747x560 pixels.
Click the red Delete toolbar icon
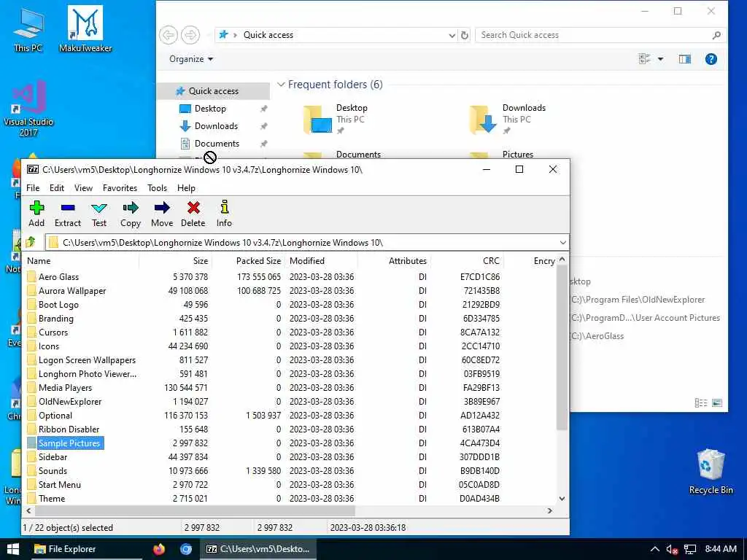(193, 214)
